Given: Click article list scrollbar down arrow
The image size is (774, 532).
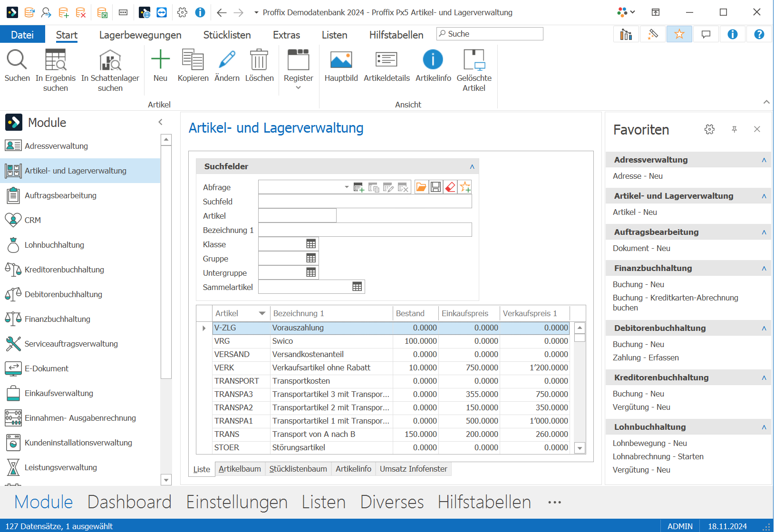Looking at the screenshot, I should [x=580, y=448].
